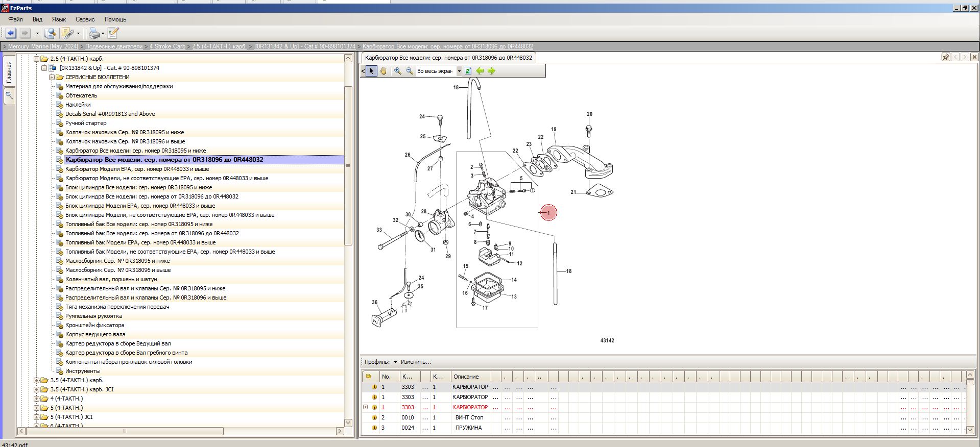Click the zoom out magnifier
Image resolution: width=980 pixels, height=447 pixels.
(x=410, y=71)
